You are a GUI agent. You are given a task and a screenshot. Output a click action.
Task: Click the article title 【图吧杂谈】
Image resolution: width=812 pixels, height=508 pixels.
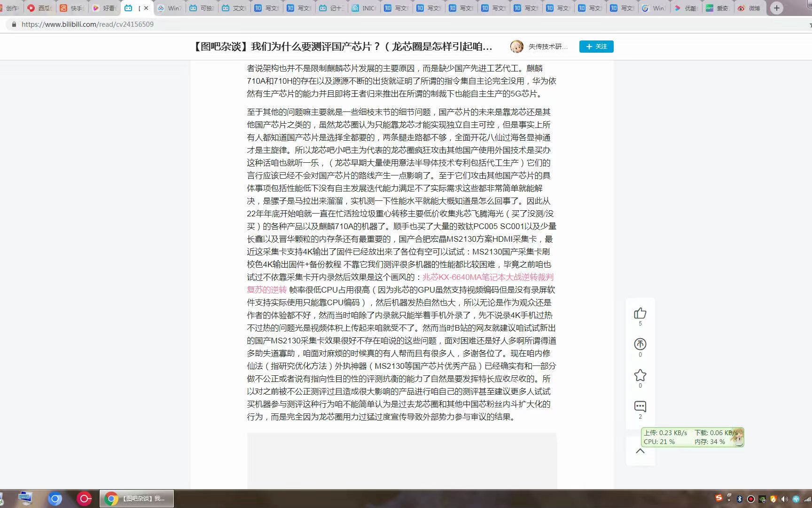coord(343,47)
